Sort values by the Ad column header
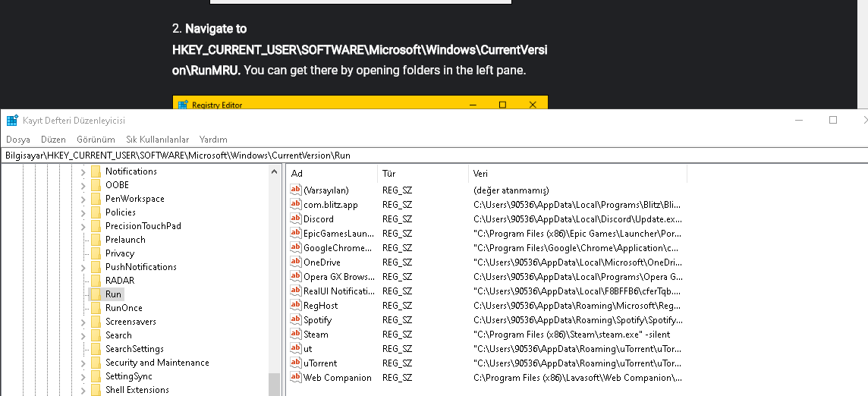 (x=332, y=174)
